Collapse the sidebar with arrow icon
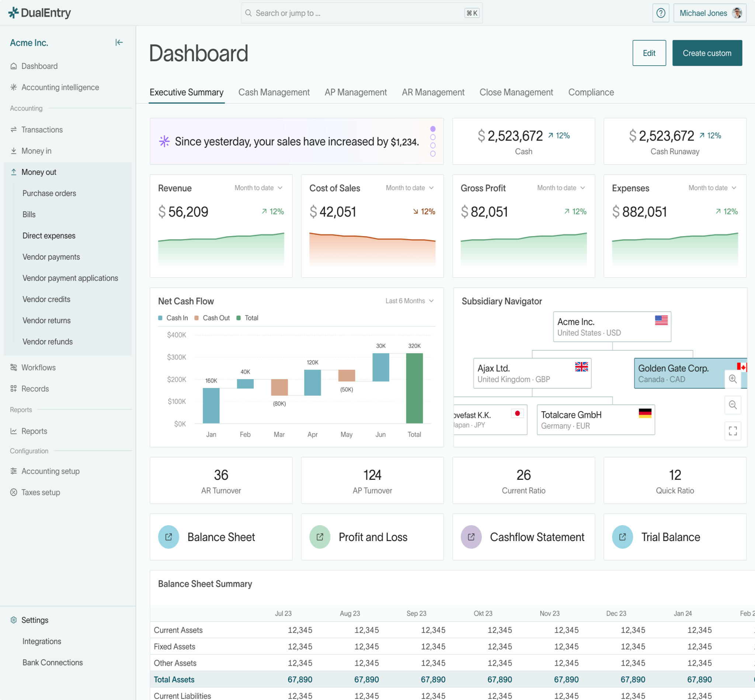Screen dimensions: 755x700 click(x=119, y=42)
